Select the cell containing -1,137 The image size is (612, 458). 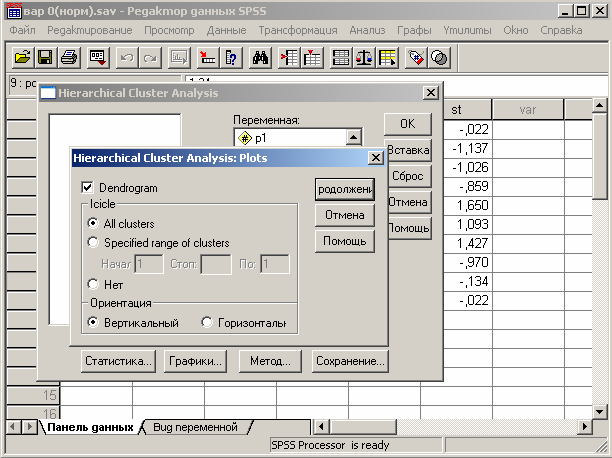pyautogui.click(x=467, y=148)
